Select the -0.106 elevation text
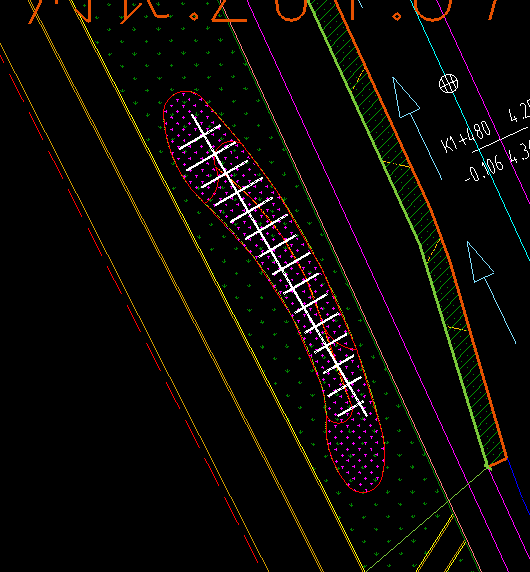The image size is (530, 572). pos(484,169)
